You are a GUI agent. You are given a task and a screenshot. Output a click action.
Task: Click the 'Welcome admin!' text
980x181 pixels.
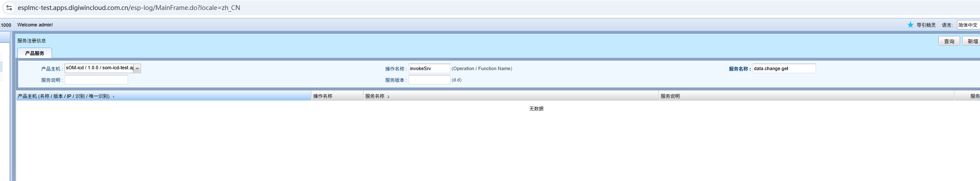(35, 25)
